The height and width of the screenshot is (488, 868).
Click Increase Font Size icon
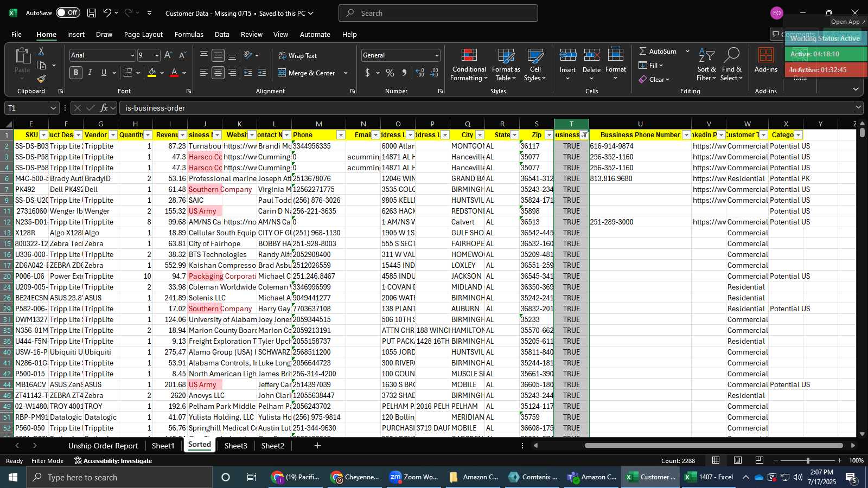(x=168, y=55)
